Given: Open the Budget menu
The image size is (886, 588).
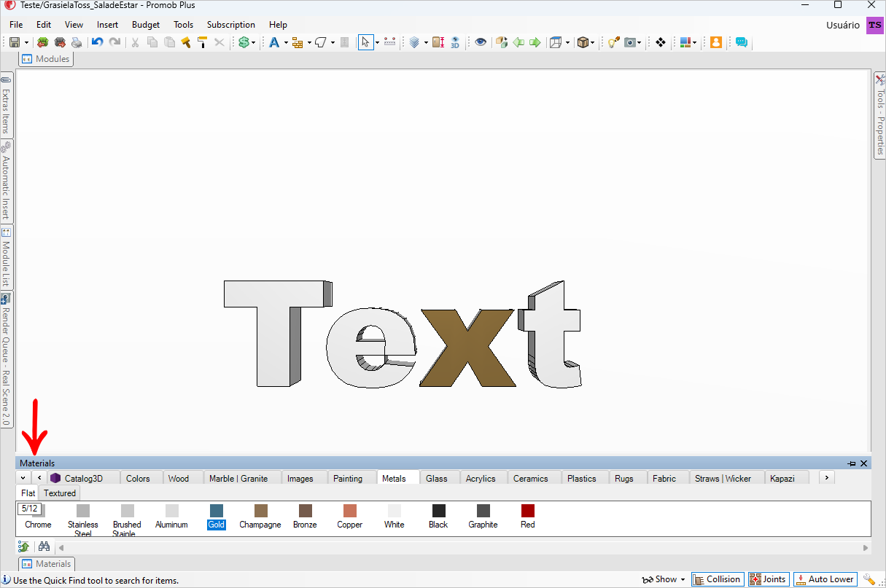Looking at the screenshot, I should 146,25.
